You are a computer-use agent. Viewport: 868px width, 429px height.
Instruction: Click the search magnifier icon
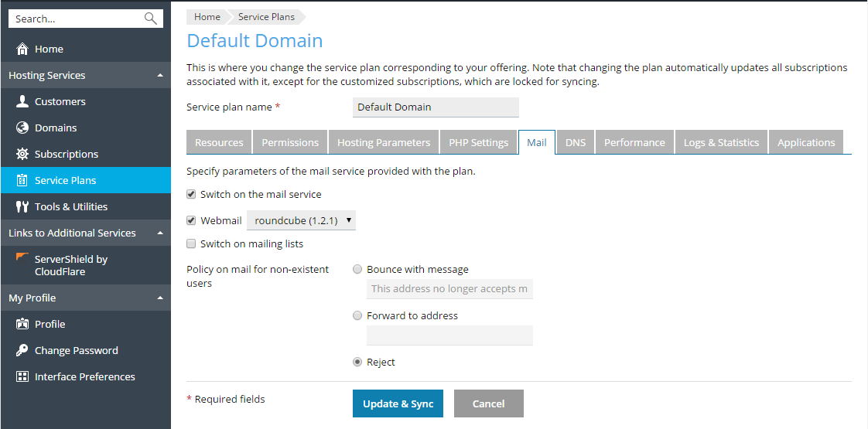(150, 19)
